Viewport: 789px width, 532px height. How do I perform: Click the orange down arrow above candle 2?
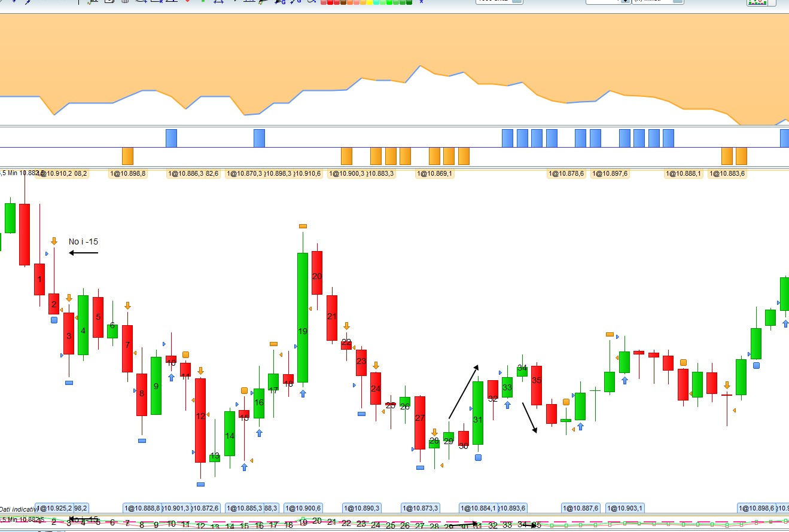[x=54, y=241]
